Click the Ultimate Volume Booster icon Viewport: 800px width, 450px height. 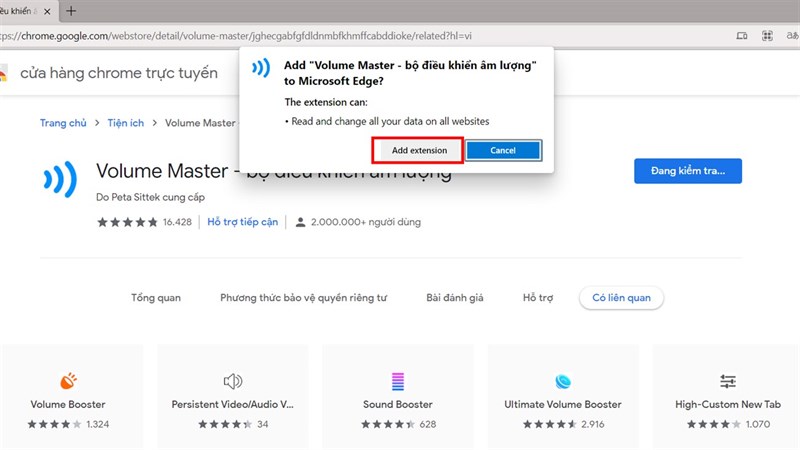pos(562,380)
